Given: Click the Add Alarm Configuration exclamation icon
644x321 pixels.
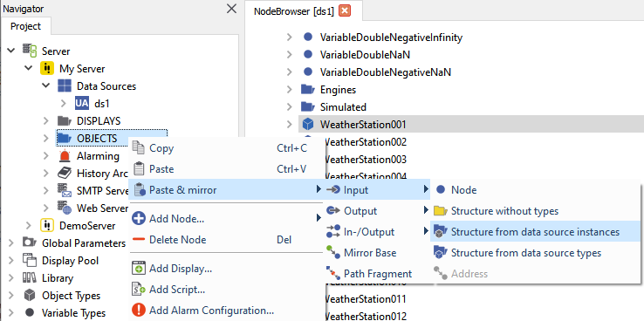Looking at the screenshot, I should point(139,310).
